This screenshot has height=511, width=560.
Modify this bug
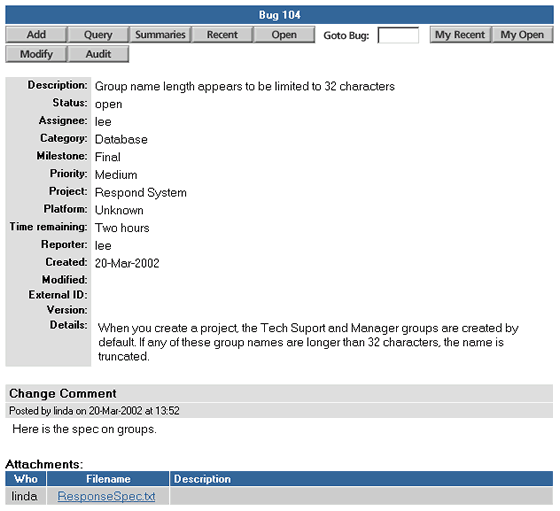click(36, 54)
